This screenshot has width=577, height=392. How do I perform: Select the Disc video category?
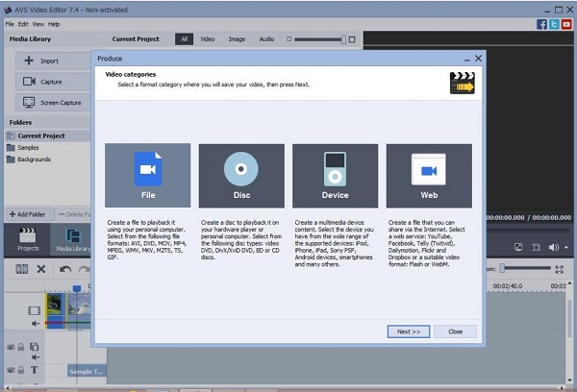241,176
